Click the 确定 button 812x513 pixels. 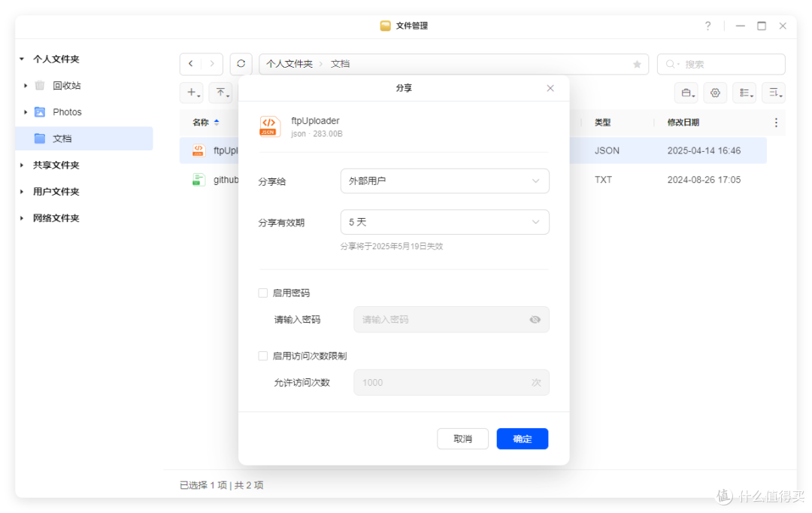(x=522, y=439)
